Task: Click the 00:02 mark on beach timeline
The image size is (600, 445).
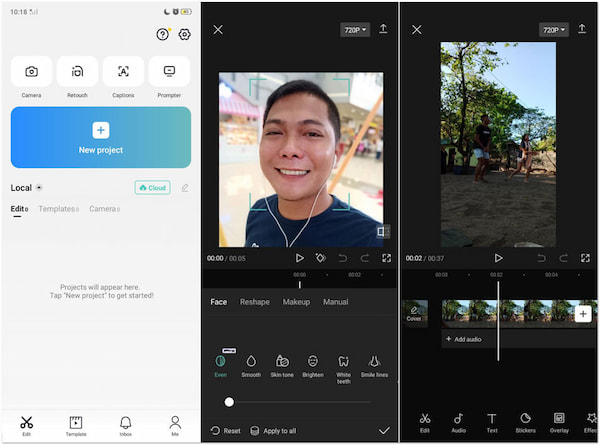Action: pos(496,275)
